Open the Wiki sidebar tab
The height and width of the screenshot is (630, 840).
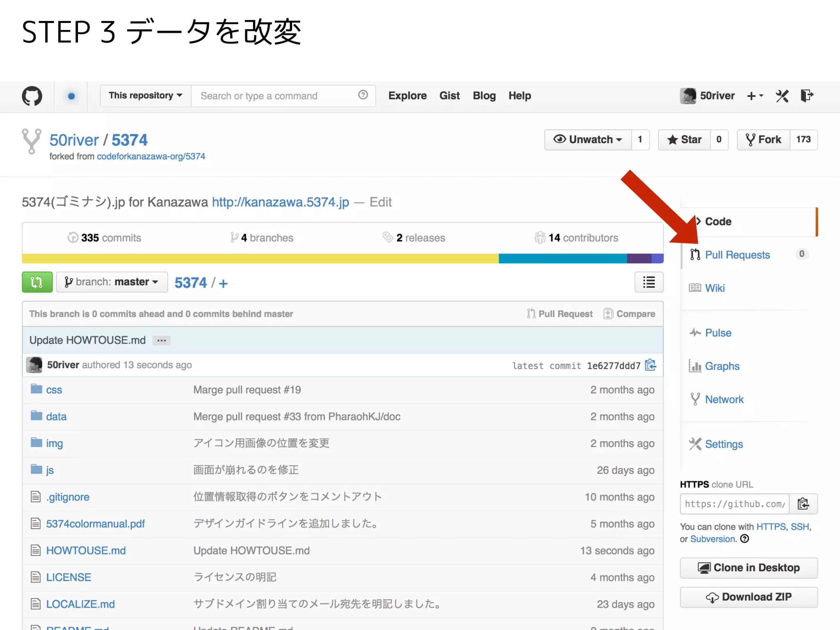coord(715,288)
